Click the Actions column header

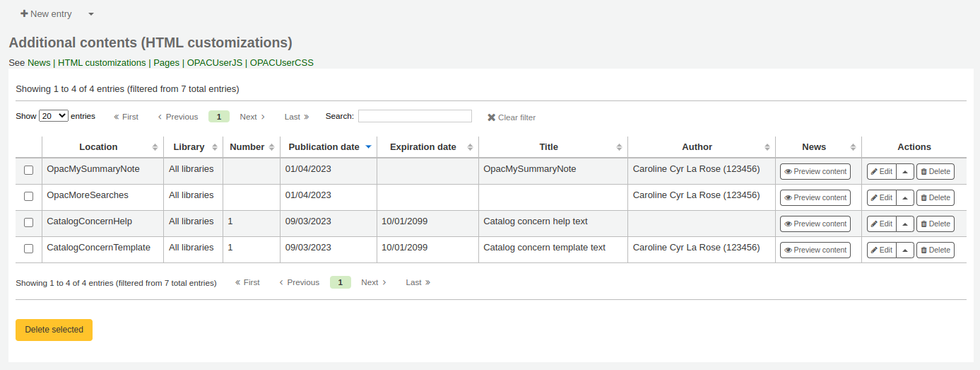[914, 147]
